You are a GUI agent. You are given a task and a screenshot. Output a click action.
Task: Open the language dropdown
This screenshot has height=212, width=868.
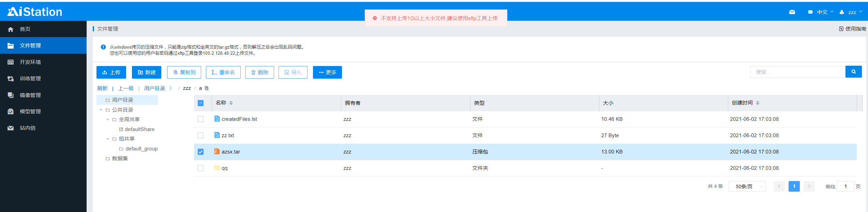click(x=822, y=12)
